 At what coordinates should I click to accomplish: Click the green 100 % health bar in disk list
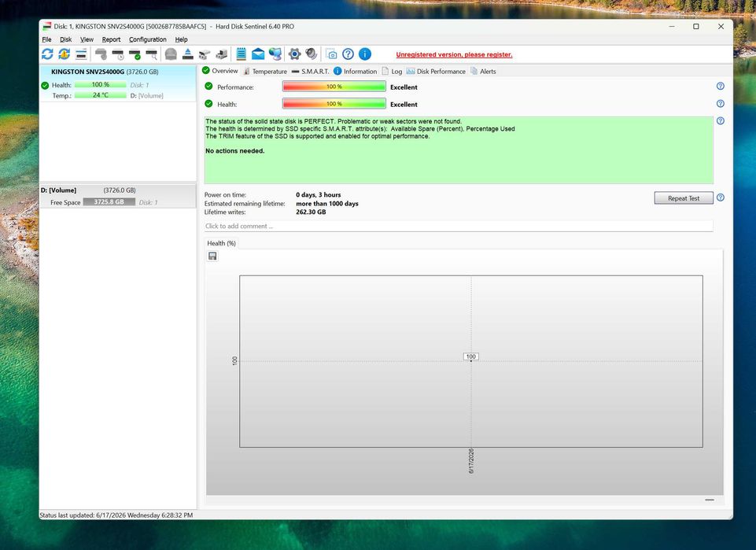click(x=100, y=85)
